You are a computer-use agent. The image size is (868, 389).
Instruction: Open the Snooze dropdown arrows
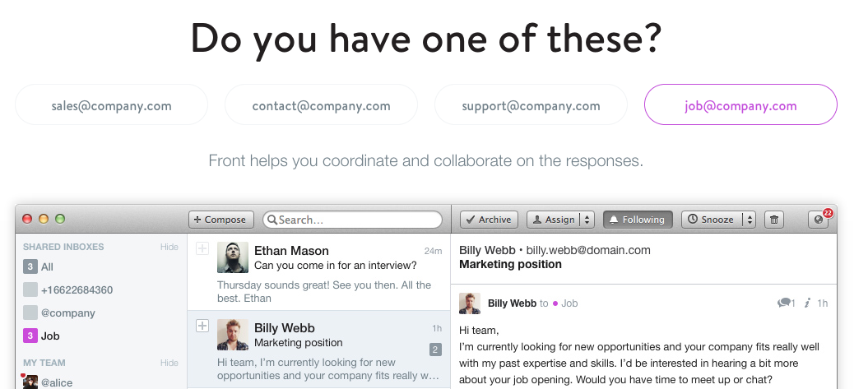[x=749, y=220]
